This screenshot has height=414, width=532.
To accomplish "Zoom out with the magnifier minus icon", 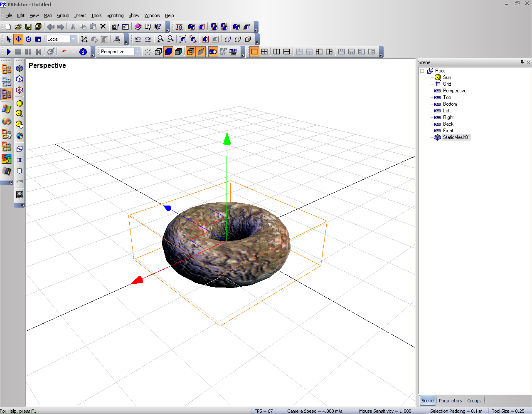I will point(170,39).
